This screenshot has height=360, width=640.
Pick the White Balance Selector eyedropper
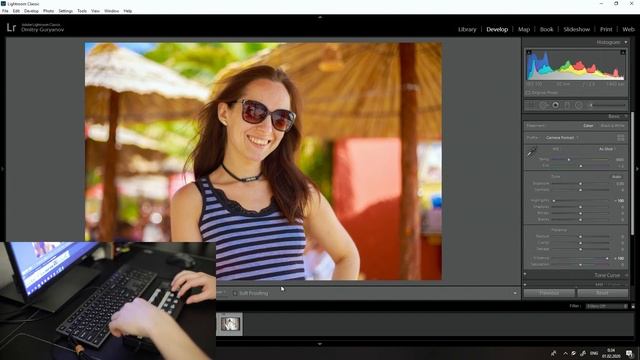(x=532, y=152)
